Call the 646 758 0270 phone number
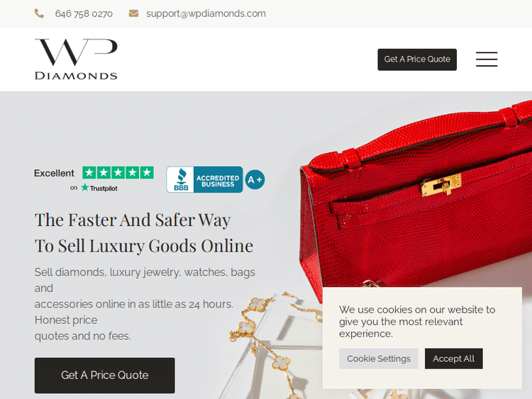Screen dimensions: 532x399 (x=84, y=14)
